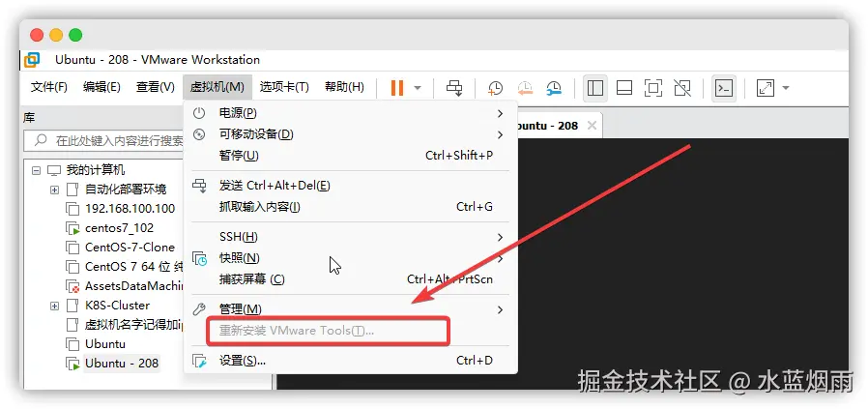Select the Ubuntu virtual machine in the library
The width and height of the screenshot is (868, 409).
pyautogui.click(x=105, y=343)
